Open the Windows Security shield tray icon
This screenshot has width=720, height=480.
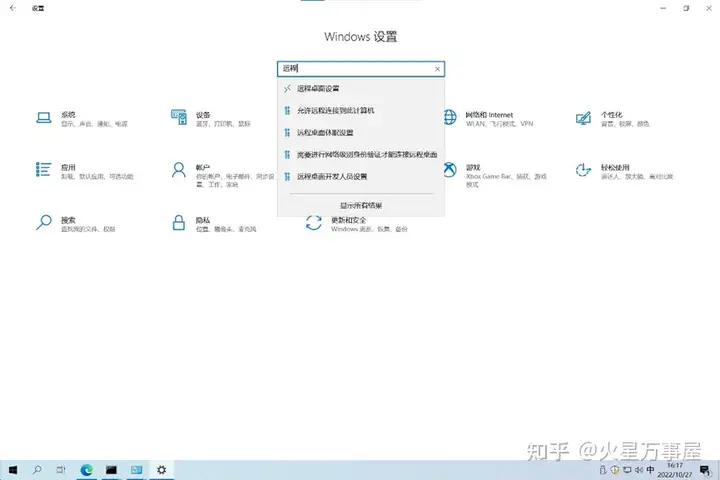click(x=615, y=470)
